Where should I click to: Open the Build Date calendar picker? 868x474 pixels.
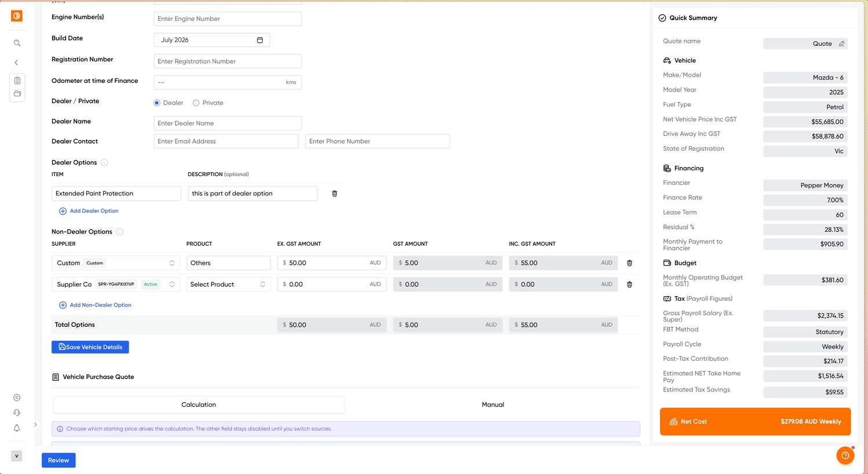point(260,40)
